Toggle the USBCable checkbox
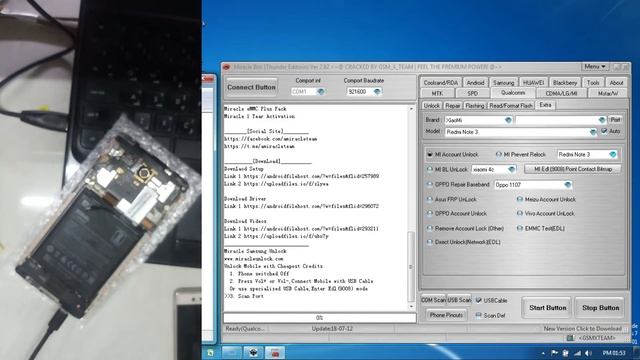Image resolution: width=640 pixels, height=360 pixels. pos(478,300)
